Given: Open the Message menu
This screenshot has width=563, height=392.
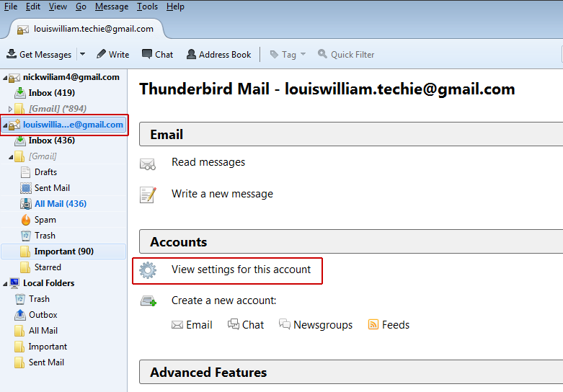Looking at the screenshot, I should tap(112, 6).
